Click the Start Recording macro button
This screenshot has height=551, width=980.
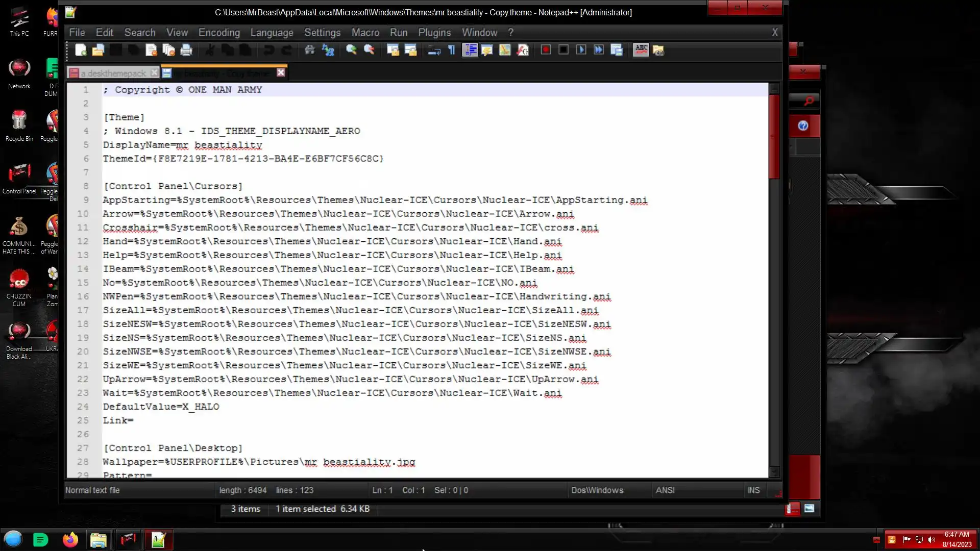click(x=546, y=50)
